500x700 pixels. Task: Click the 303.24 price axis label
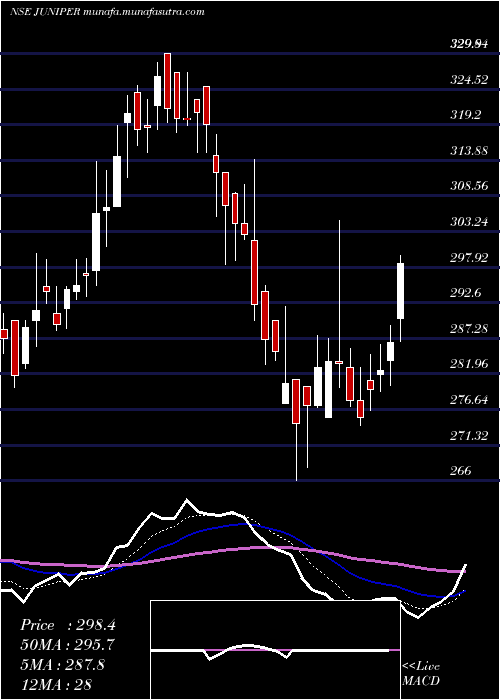coord(469,221)
